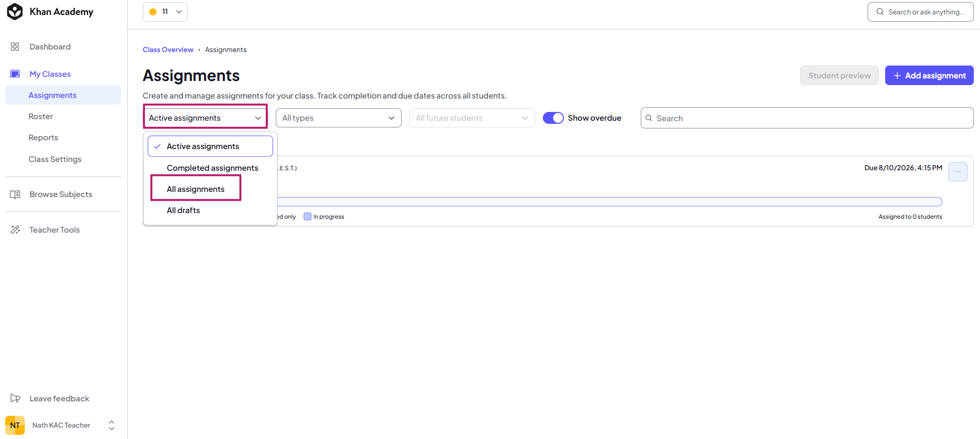Image resolution: width=980 pixels, height=439 pixels.
Task: Click the Browse Subjects book icon
Action: (15, 194)
